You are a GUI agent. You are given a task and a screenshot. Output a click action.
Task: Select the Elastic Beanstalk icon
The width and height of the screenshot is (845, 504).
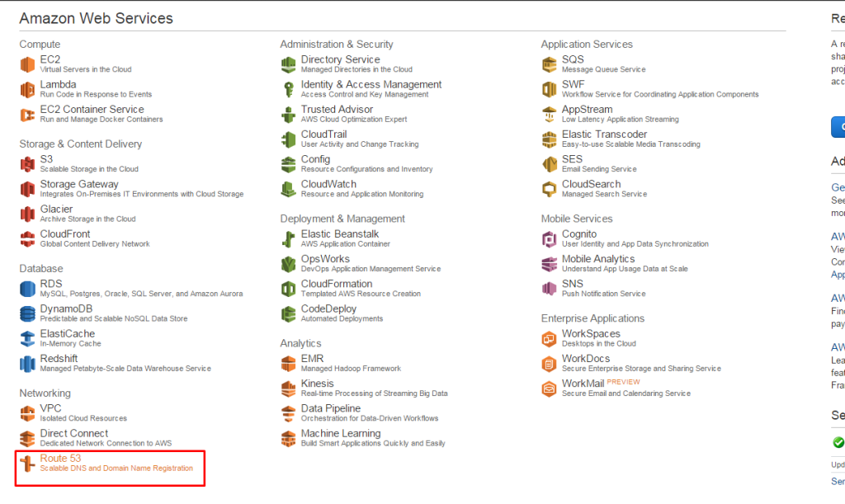[x=288, y=239]
